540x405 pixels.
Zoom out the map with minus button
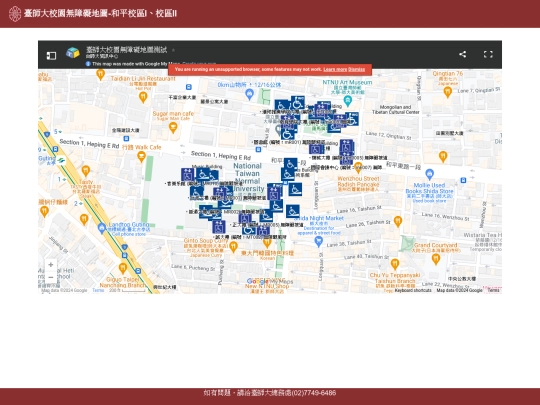tap(51, 277)
